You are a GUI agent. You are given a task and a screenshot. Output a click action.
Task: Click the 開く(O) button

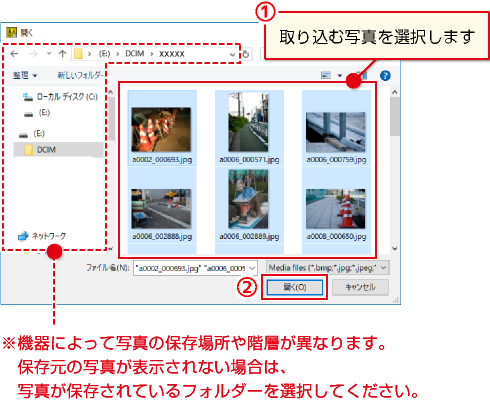click(295, 287)
